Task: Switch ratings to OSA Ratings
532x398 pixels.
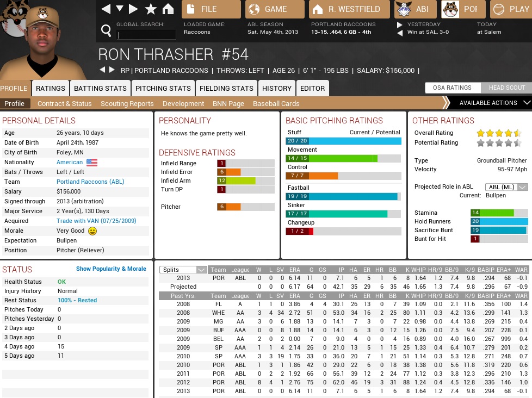Action: click(452, 88)
